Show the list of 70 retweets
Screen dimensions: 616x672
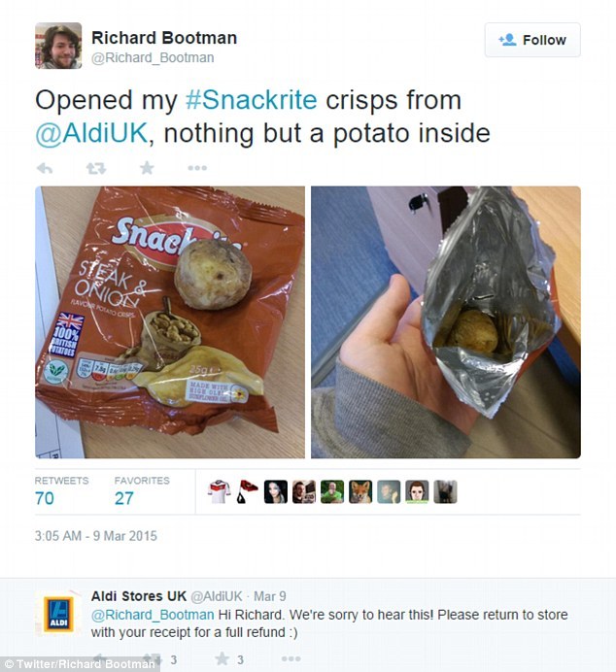click(61, 490)
